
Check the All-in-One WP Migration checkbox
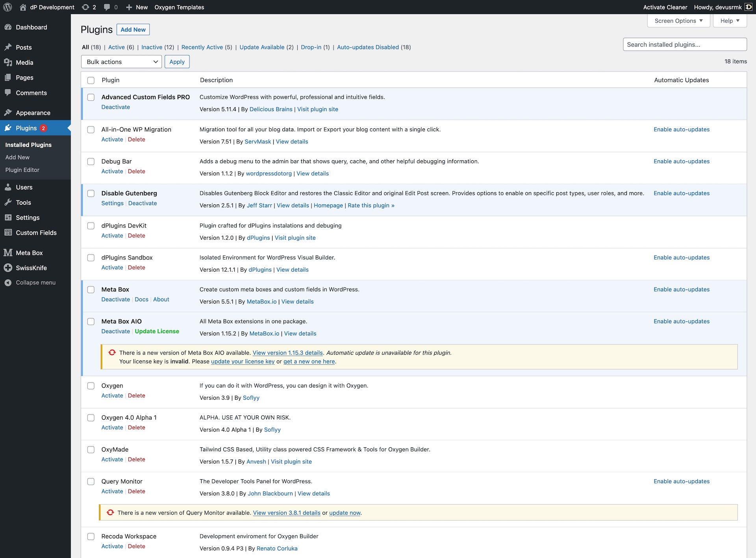coord(91,130)
